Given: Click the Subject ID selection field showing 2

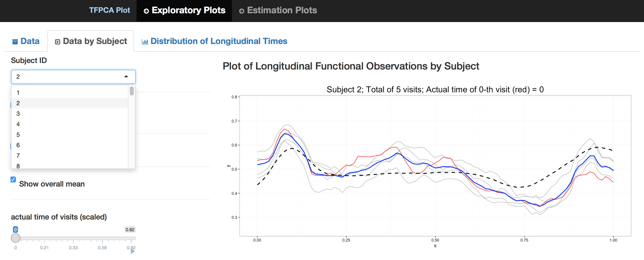Looking at the screenshot, I should click(67, 77).
